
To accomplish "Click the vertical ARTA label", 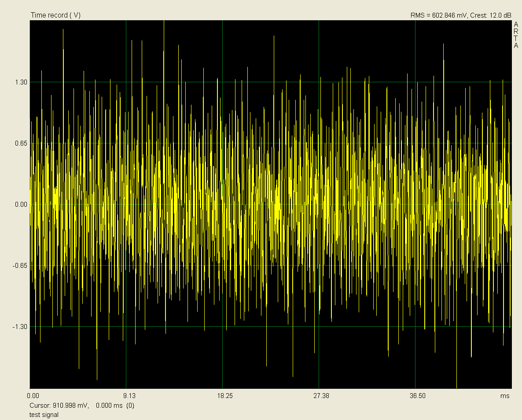I will pyautogui.click(x=516, y=35).
